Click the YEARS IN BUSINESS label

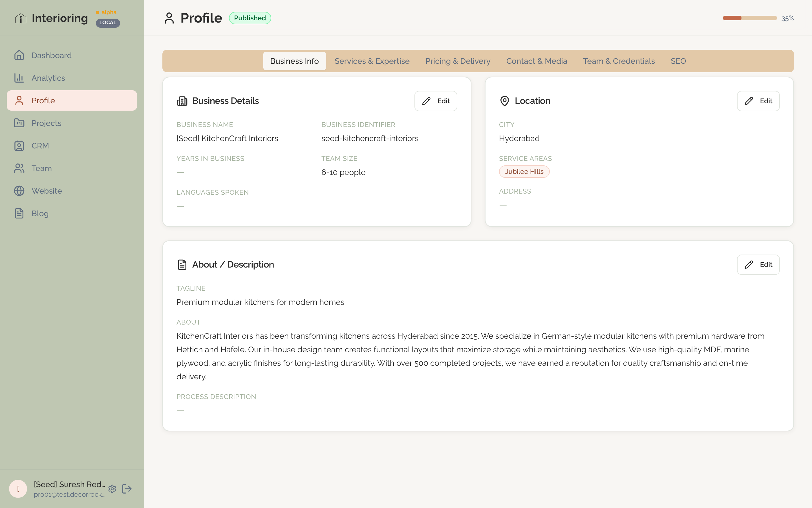point(210,158)
